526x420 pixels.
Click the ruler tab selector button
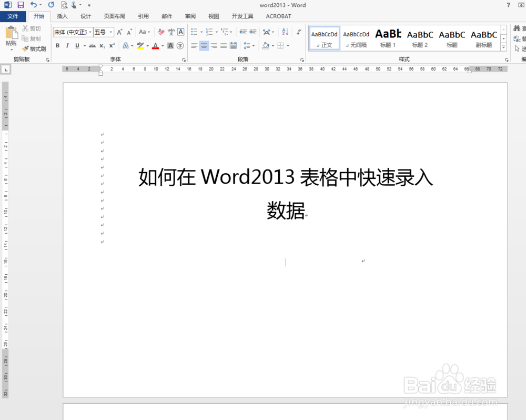[x=6, y=70]
